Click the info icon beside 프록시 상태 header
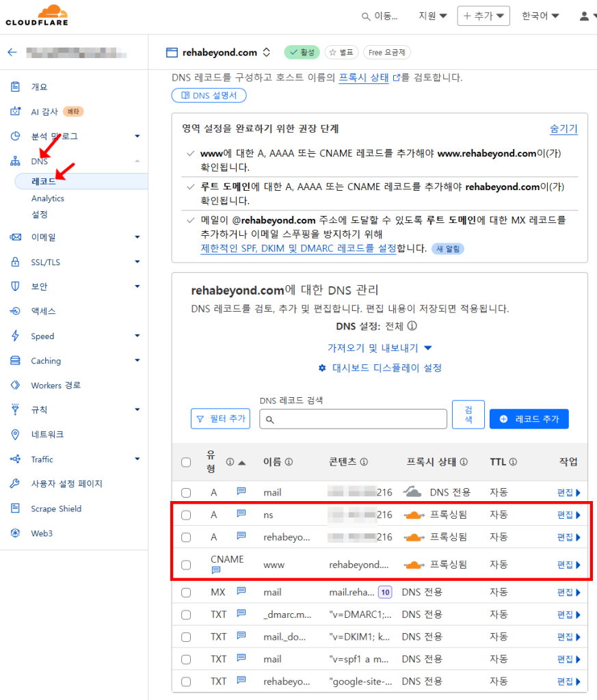597x700 pixels. [x=464, y=461]
